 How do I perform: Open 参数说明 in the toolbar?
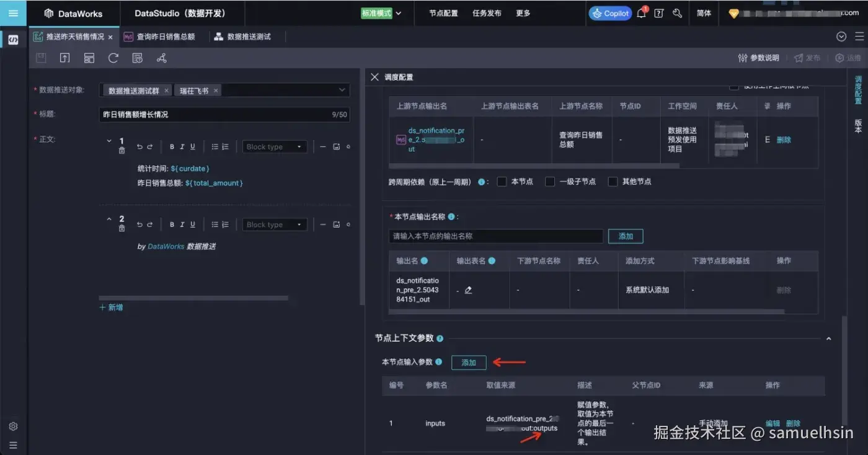click(758, 58)
